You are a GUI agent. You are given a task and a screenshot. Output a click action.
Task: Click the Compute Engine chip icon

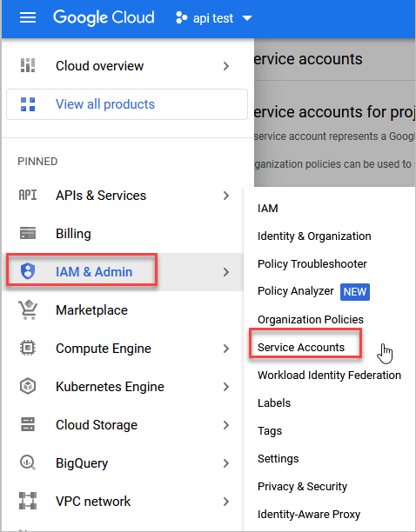[28, 348]
